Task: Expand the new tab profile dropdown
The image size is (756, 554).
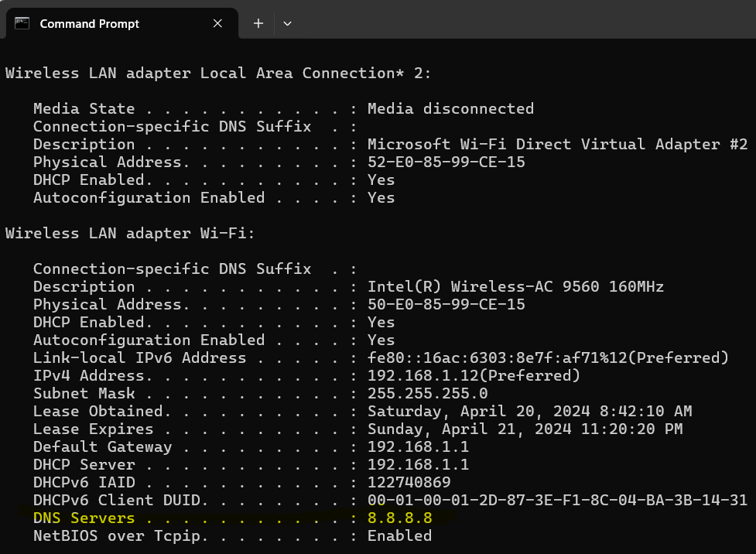Action: point(287,24)
